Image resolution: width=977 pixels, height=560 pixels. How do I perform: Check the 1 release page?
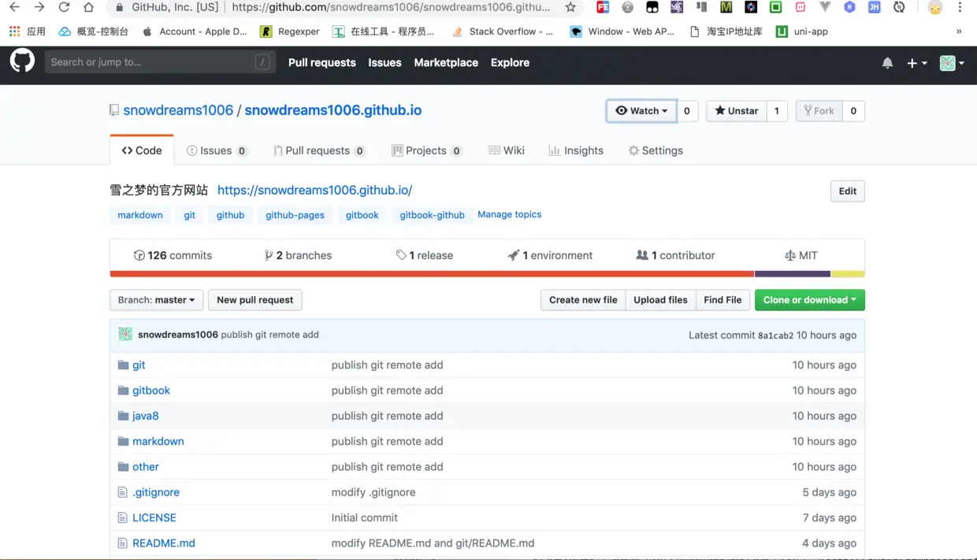(425, 254)
